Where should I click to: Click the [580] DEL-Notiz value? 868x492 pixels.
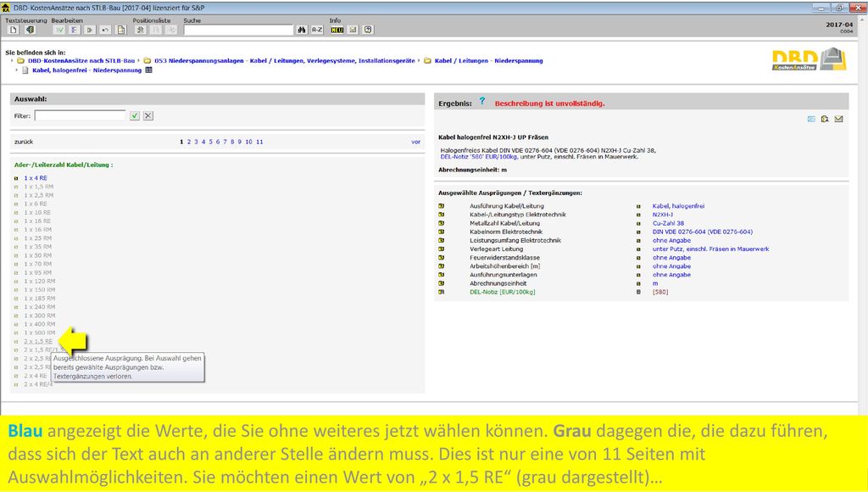click(x=660, y=292)
